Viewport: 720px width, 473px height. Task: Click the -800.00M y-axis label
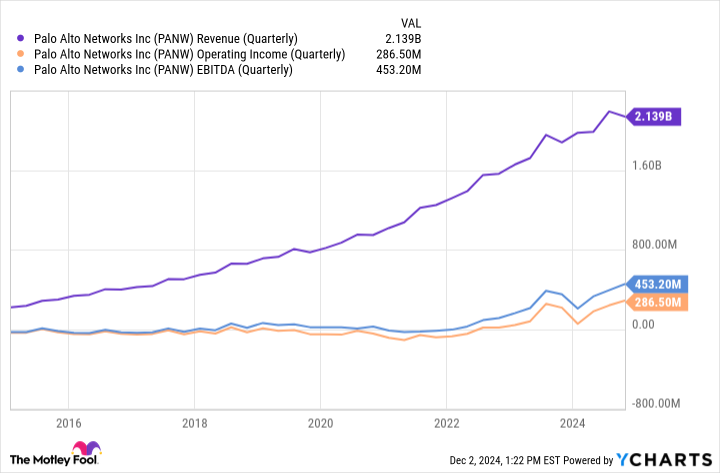point(656,403)
